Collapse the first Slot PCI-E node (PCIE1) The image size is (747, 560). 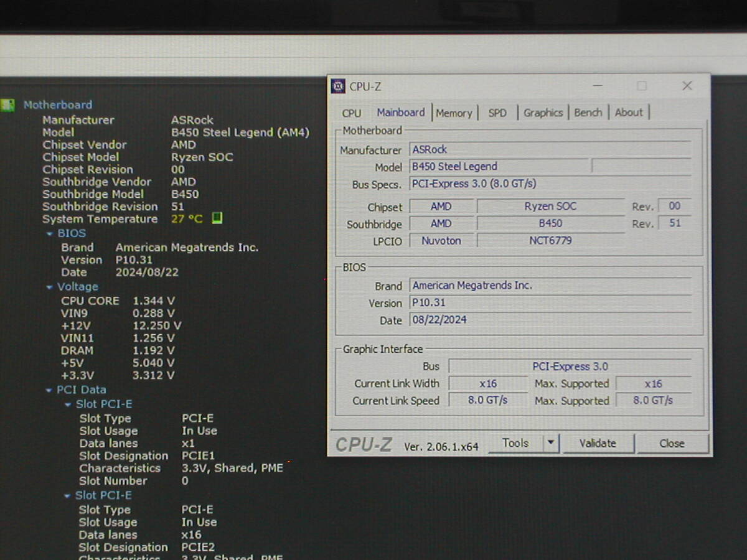68,404
